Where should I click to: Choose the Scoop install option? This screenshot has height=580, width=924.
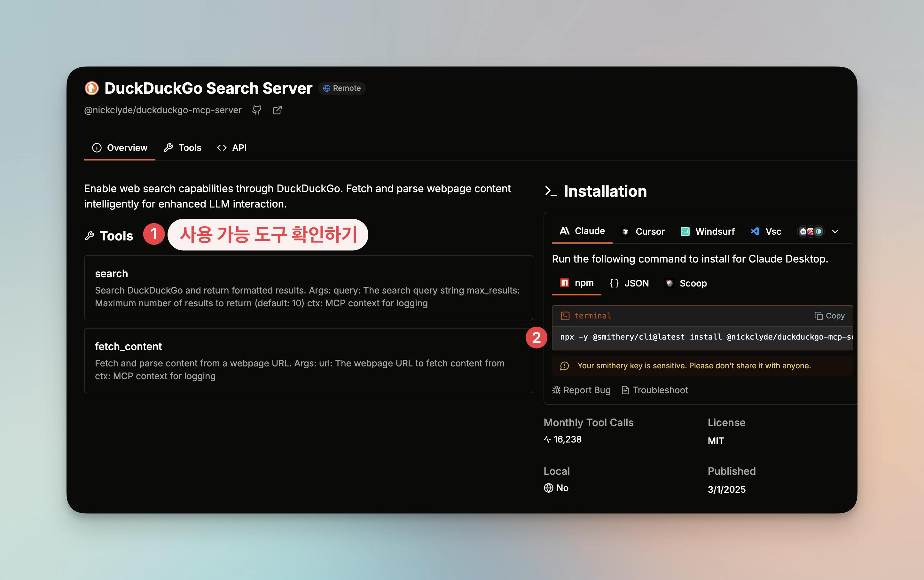(686, 283)
